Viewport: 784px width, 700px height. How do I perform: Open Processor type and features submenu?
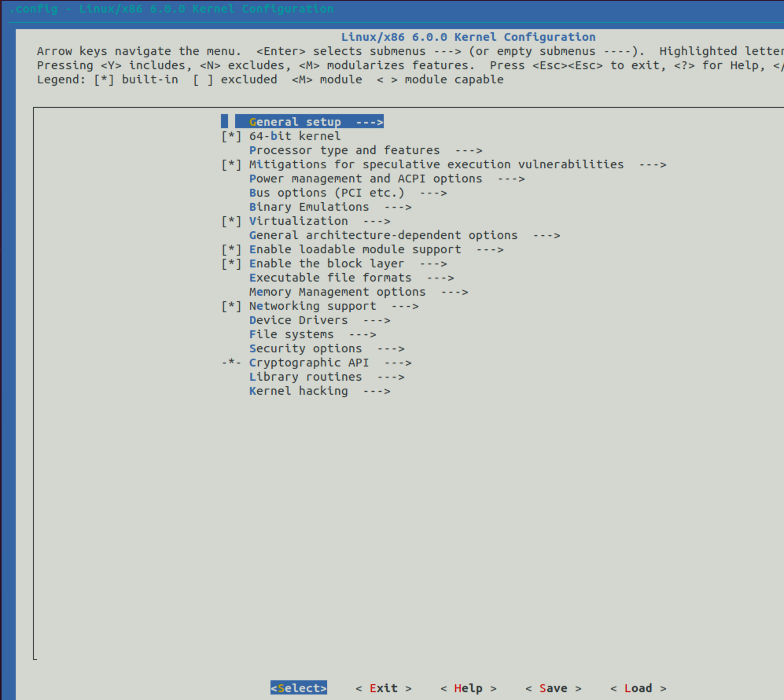pyautogui.click(x=344, y=151)
